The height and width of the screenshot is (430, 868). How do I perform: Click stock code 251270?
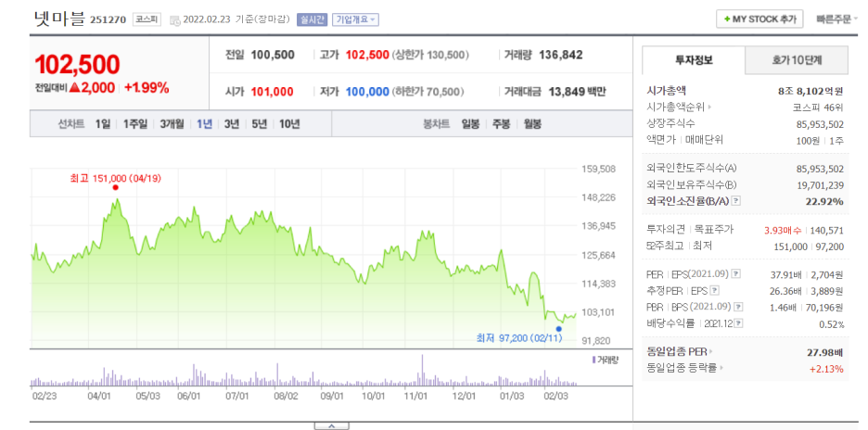(108, 20)
